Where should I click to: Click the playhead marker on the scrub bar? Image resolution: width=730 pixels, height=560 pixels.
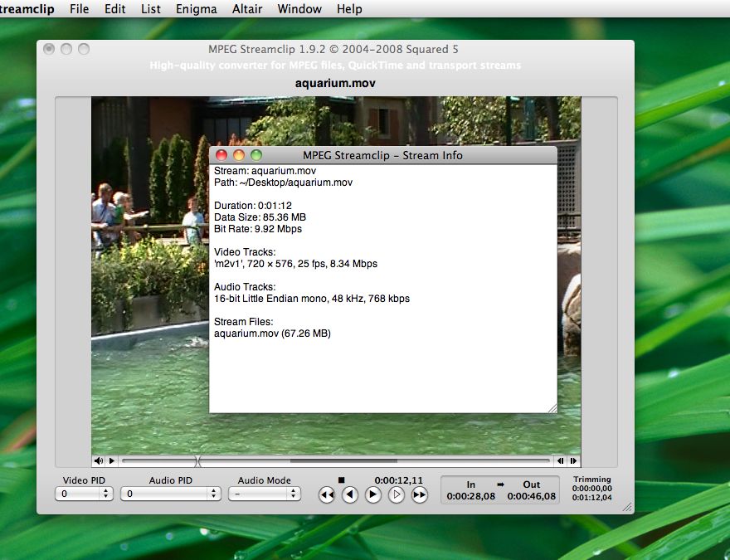(x=198, y=461)
